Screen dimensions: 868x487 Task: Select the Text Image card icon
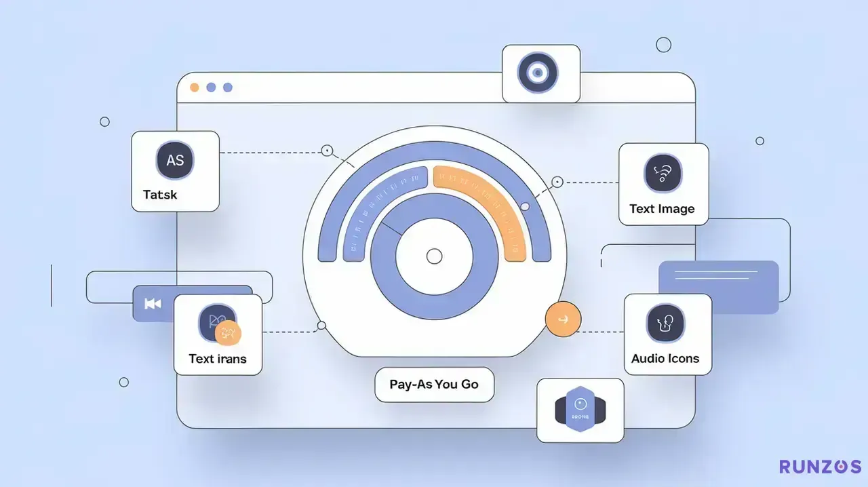tap(663, 174)
